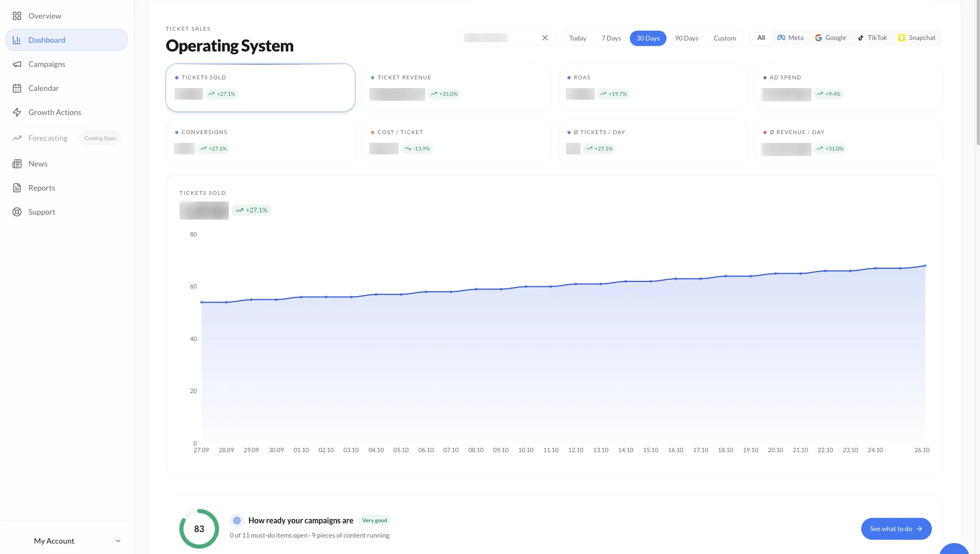The width and height of the screenshot is (980, 554).
Task: Click the Dashboard bar chart icon
Action: (17, 40)
